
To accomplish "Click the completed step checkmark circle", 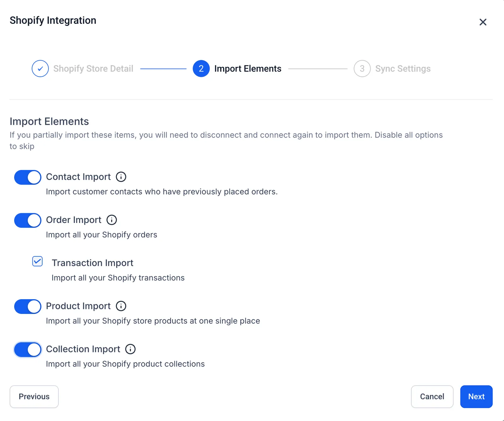I will pyautogui.click(x=40, y=69).
